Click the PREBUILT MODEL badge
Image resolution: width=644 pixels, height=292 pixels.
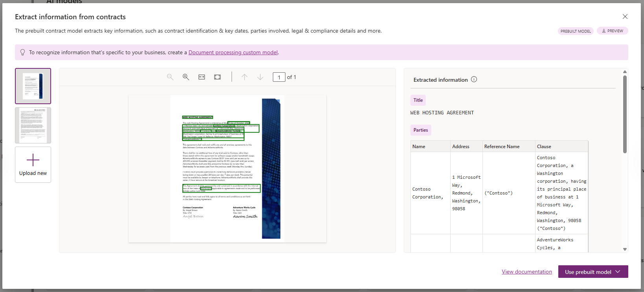click(x=576, y=31)
